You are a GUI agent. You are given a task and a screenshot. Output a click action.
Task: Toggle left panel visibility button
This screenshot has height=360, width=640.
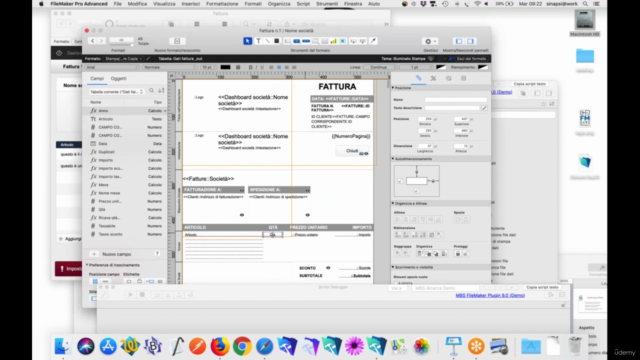tap(459, 41)
